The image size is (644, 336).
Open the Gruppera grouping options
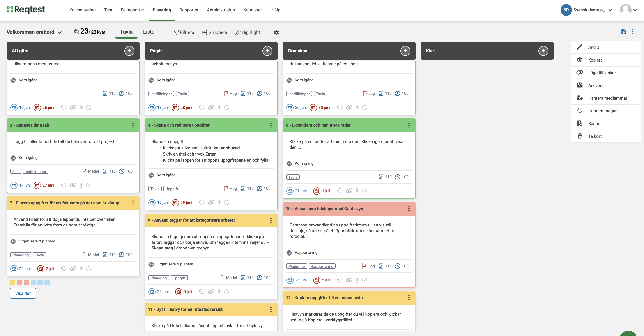214,32
